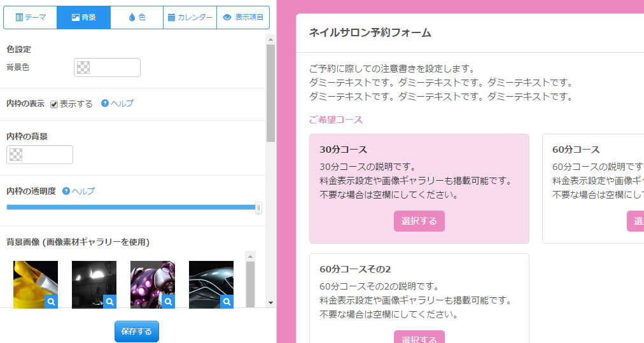Click up arrow of image gallery scrollbar
This screenshot has height=343, width=644.
[x=250, y=256]
